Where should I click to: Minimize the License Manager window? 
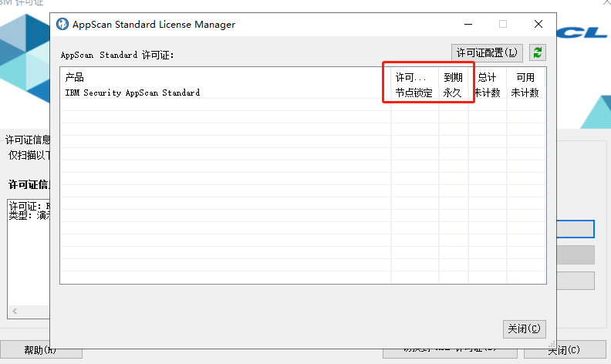tap(468, 24)
